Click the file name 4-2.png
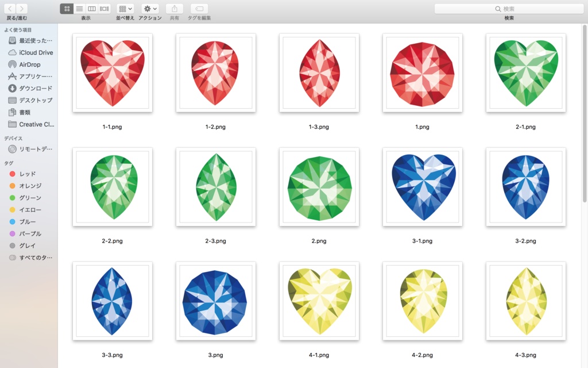Screen dimensions: 588x368 pyautogui.click(x=422, y=355)
